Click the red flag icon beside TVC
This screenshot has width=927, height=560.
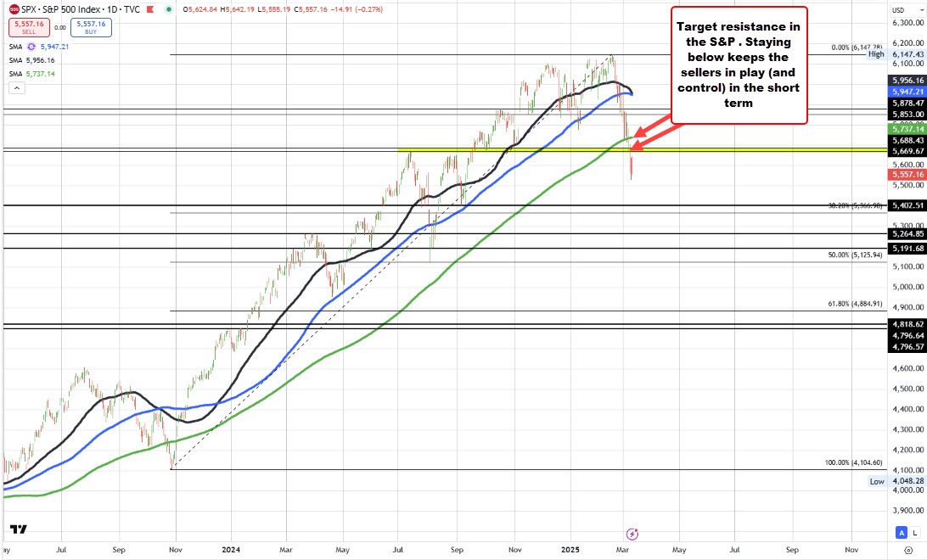[x=149, y=8]
